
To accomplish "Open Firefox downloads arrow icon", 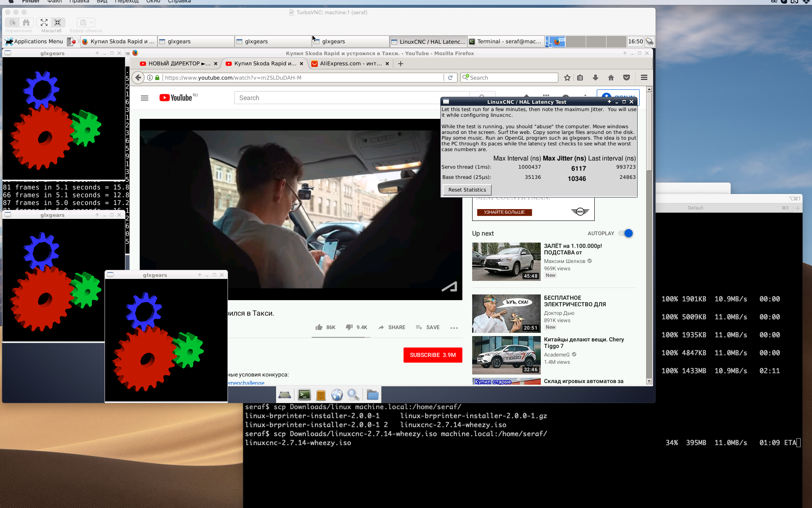I will [596, 78].
